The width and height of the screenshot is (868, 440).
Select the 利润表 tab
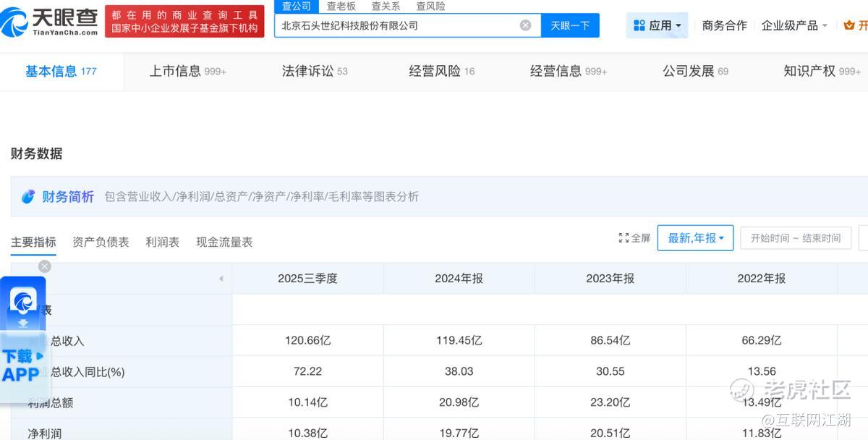coord(162,242)
